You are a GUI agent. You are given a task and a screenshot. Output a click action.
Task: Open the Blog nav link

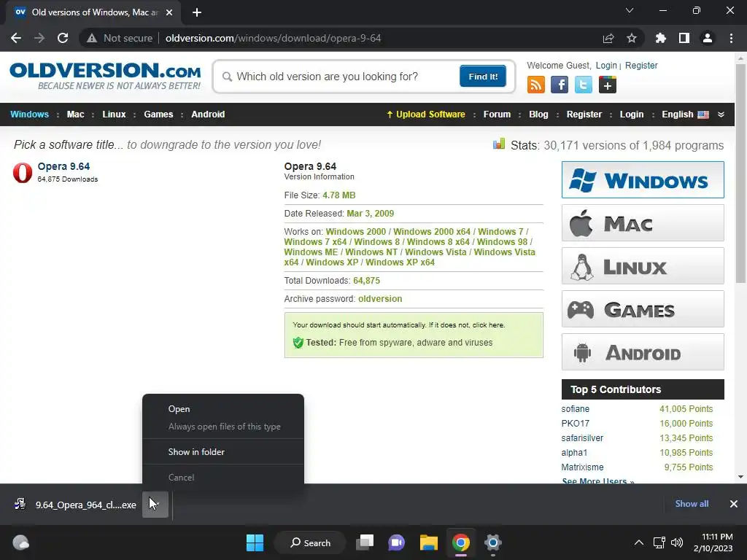pos(538,114)
